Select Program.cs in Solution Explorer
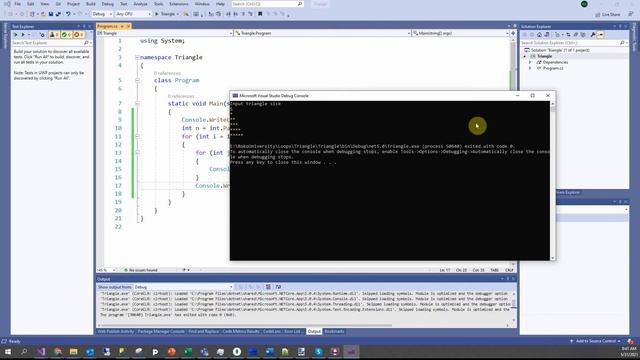The width and height of the screenshot is (640, 360). coord(553,69)
